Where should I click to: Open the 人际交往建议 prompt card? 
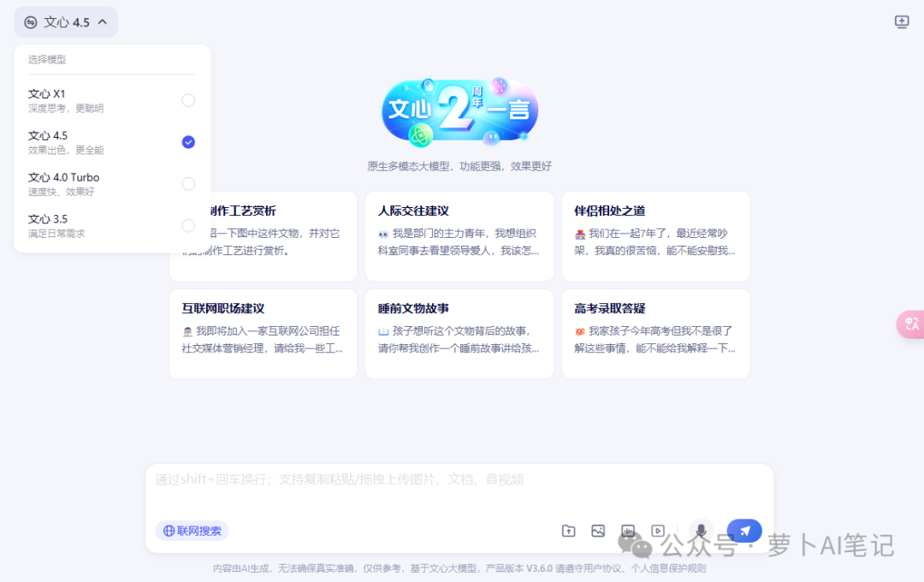coord(459,236)
